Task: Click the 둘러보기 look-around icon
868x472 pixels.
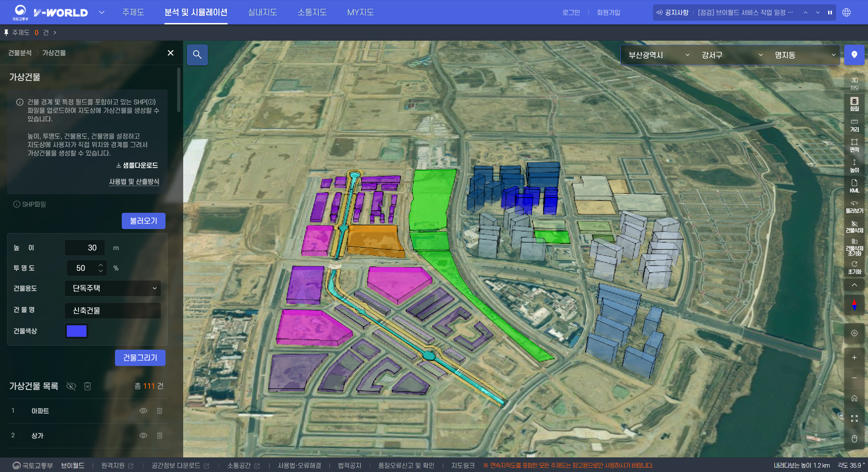Action: [x=854, y=206]
